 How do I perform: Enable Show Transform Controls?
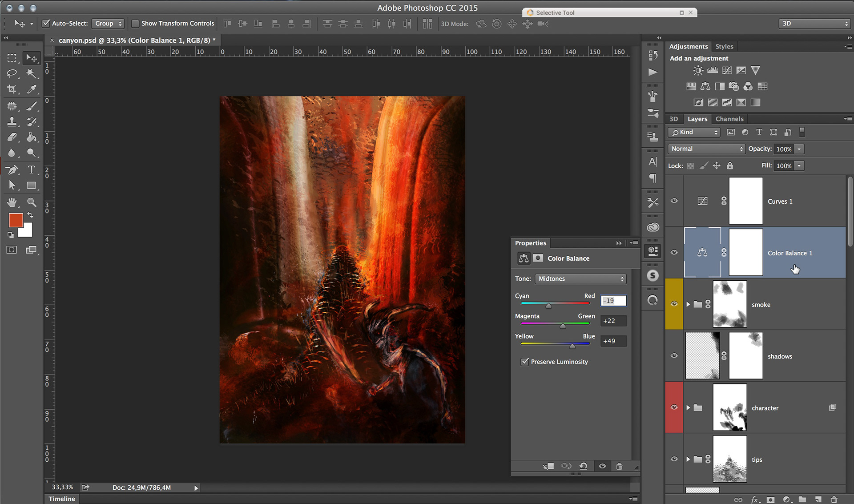[x=135, y=24]
